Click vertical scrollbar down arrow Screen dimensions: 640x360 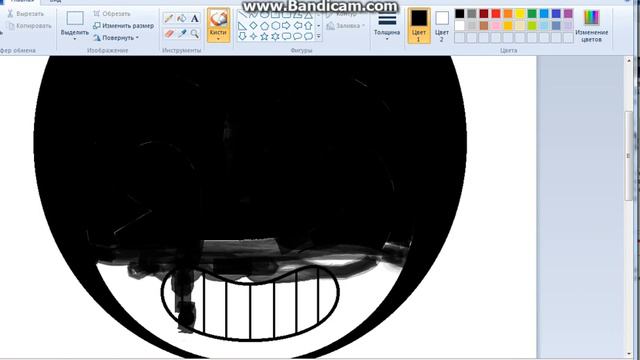(629, 353)
